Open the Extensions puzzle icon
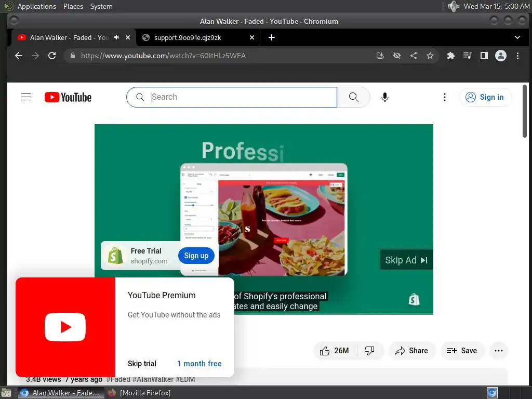 point(450,56)
